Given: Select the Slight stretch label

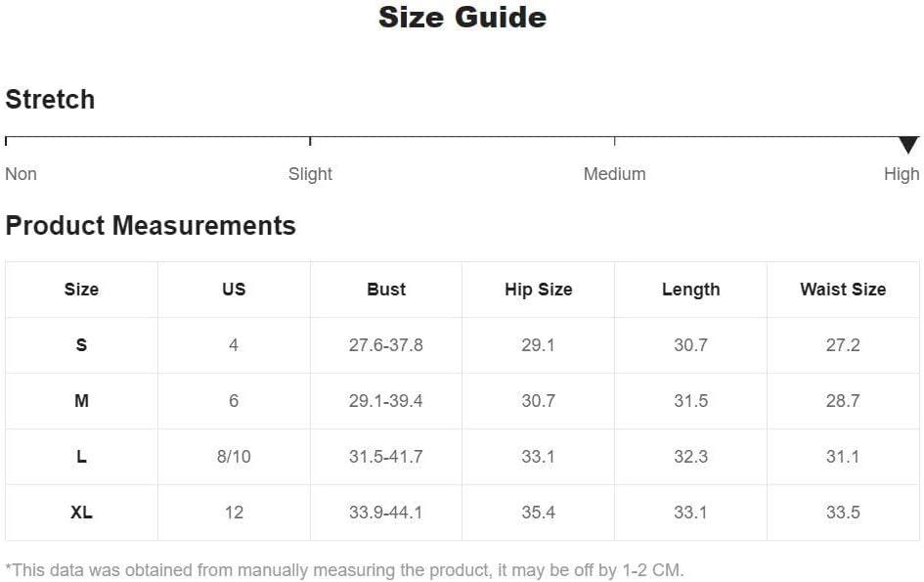Looking at the screenshot, I should pyautogui.click(x=310, y=174).
